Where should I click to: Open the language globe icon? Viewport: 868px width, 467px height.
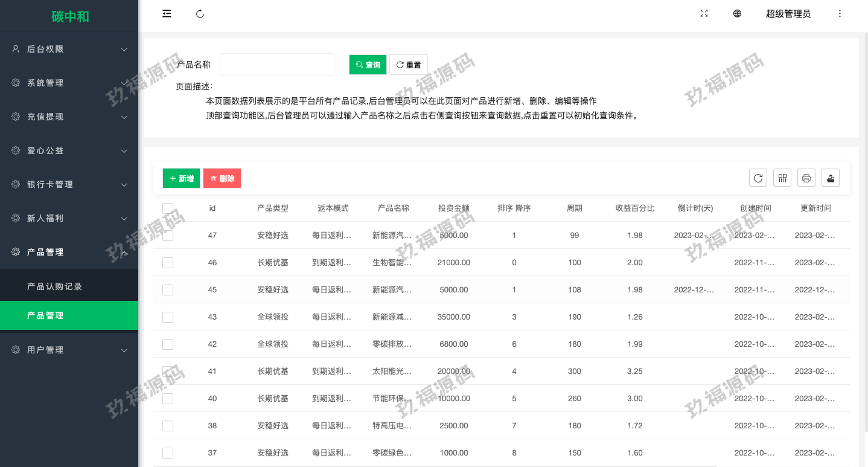pos(737,14)
